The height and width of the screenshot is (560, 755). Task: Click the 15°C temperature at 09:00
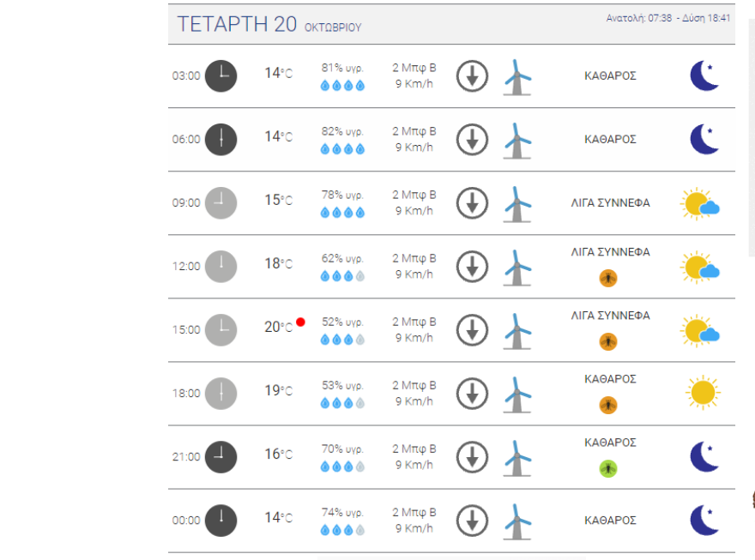pyautogui.click(x=278, y=201)
